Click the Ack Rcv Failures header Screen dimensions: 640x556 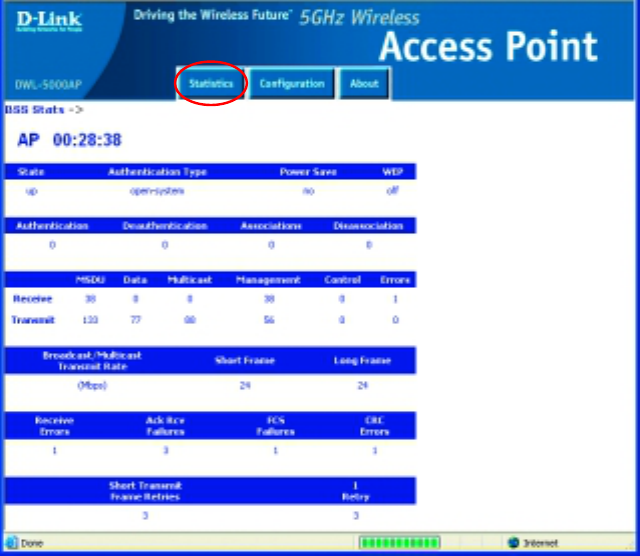click(165, 426)
